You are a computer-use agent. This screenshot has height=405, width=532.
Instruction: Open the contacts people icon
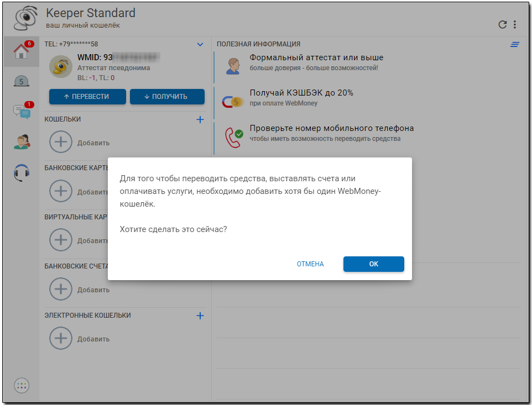(x=22, y=141)
